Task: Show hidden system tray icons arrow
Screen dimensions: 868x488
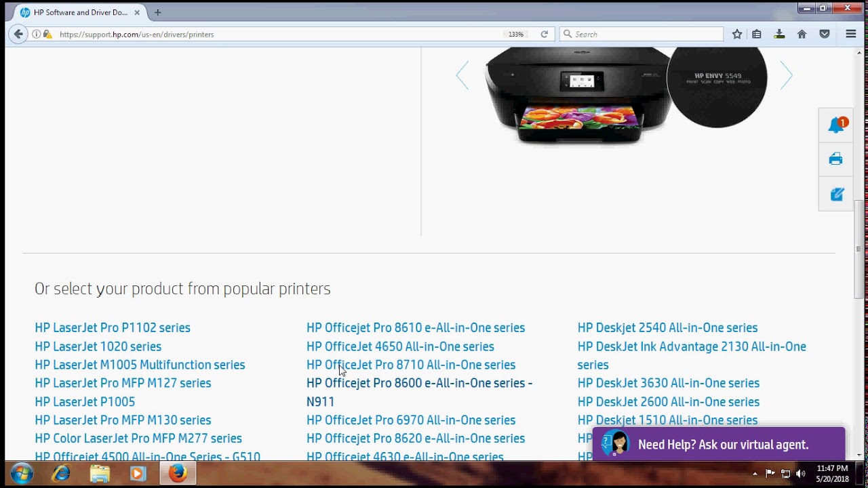Action: [x=755, y=474]
